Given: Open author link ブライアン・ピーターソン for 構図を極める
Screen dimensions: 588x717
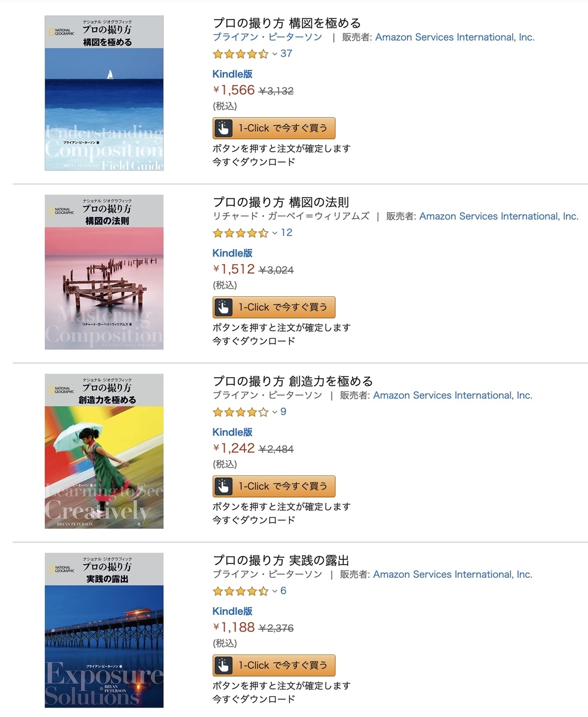Looking at the screenshot, I should click(x=253, y=37).
